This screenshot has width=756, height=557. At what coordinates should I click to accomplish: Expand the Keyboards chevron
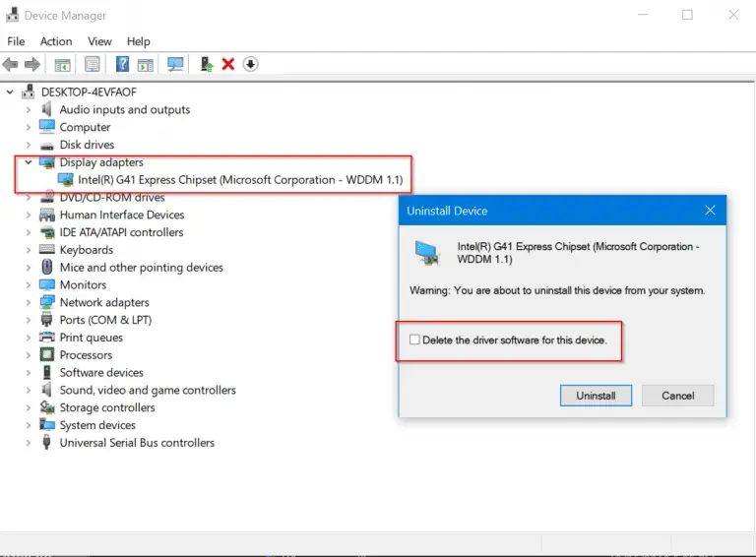tap(29, 250)
